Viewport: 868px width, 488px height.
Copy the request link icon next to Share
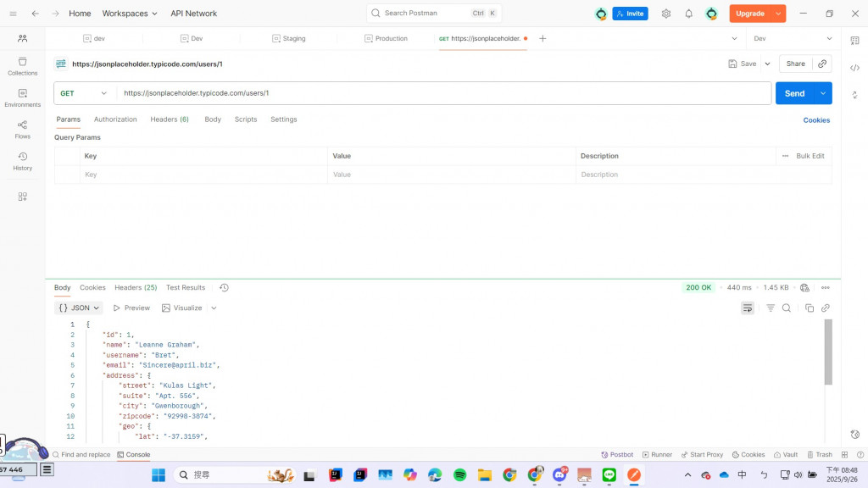822,64
